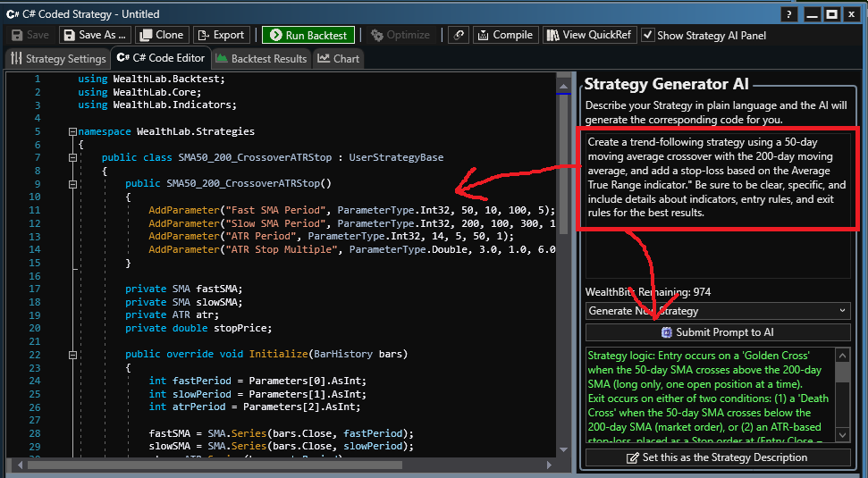Click the link icon in the toolbar
The image size is (868, 478).
459,35
